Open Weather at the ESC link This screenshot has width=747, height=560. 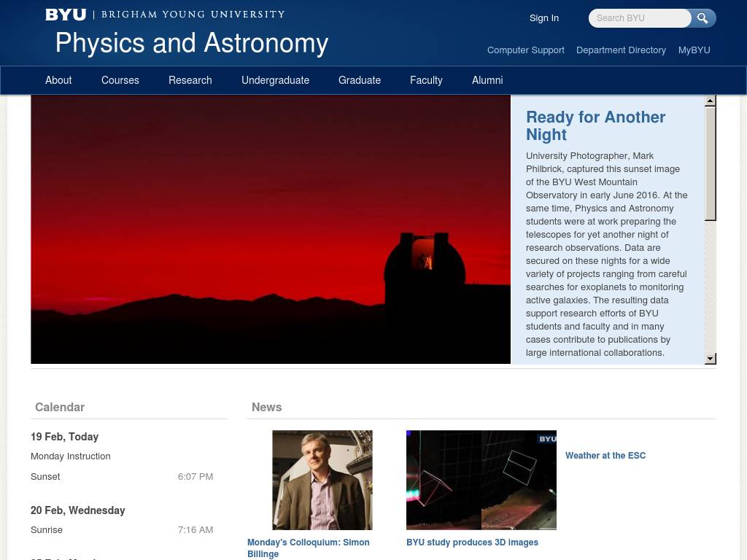click(x=605, y=456)
